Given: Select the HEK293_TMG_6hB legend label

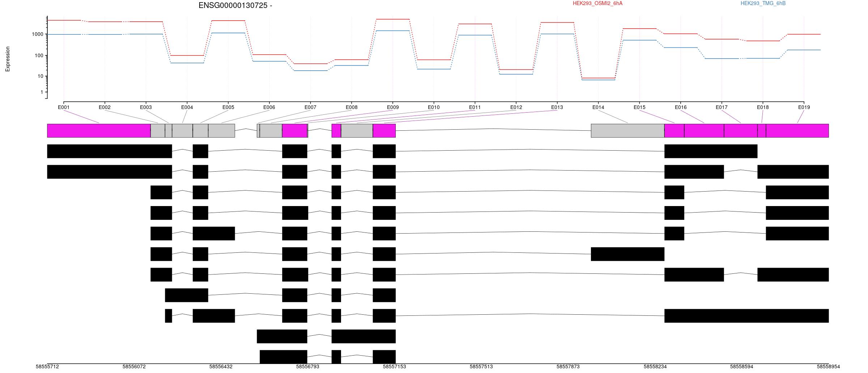Looking at the screenshot, I should click(x=763, y=3).
